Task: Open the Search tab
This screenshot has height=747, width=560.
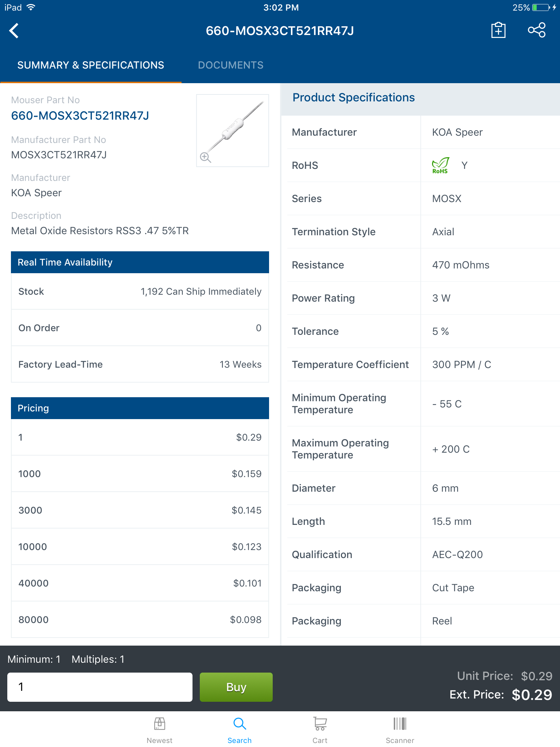Action: pos(240,731)
